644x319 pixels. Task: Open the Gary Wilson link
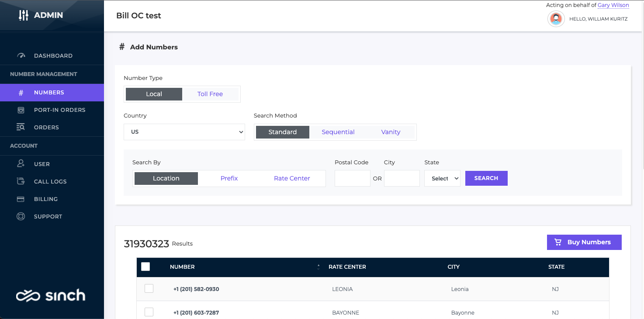[x=613, y=5]
